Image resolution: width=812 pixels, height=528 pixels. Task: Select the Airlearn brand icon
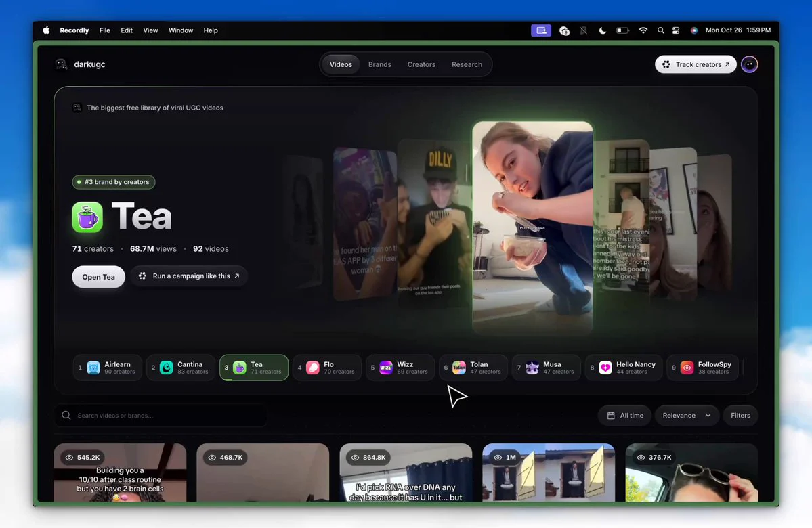(x=93, y=368)
